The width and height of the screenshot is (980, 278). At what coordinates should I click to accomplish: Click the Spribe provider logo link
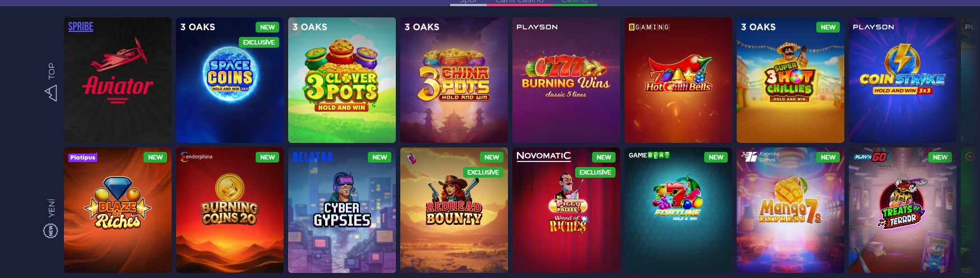pyautogui.click(x=81, y=26)
